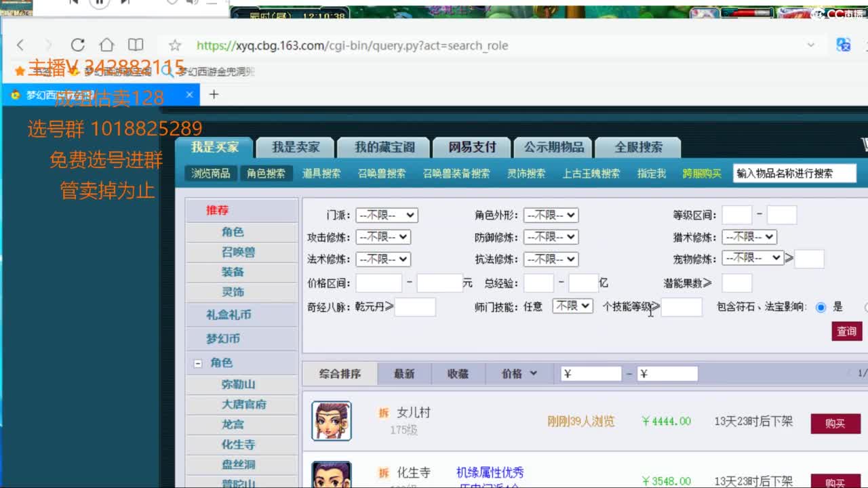Image resolution: width=868 pixels, height=488 pixels.
Task: Open the 师门技能 不限 dropdown
Action: point(572,306)
